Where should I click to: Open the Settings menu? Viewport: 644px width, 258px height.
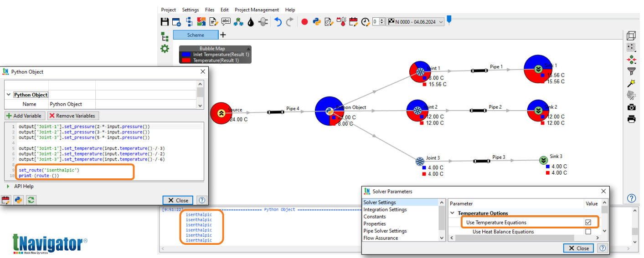point(191,10)
